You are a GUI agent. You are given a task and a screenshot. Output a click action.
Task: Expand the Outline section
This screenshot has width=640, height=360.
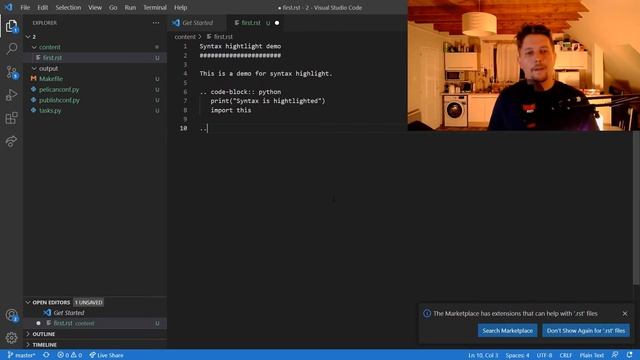pyautogui.click(x=28, y=334)
